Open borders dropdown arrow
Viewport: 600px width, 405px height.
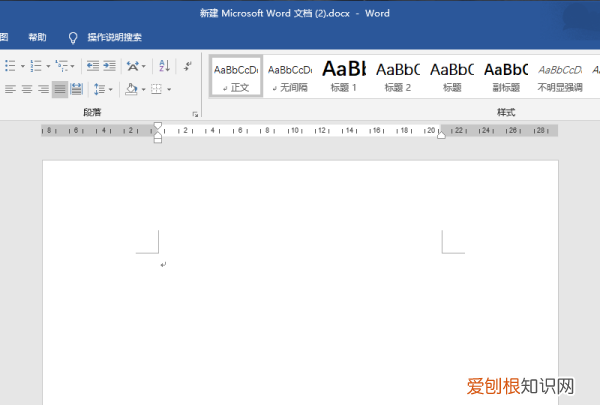[x=169, y=90]
